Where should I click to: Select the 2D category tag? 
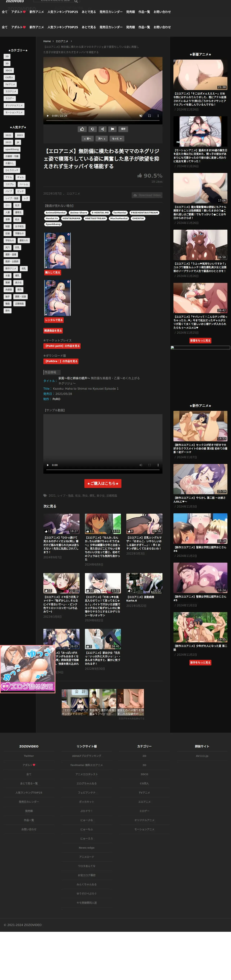[x=7, y=56]
